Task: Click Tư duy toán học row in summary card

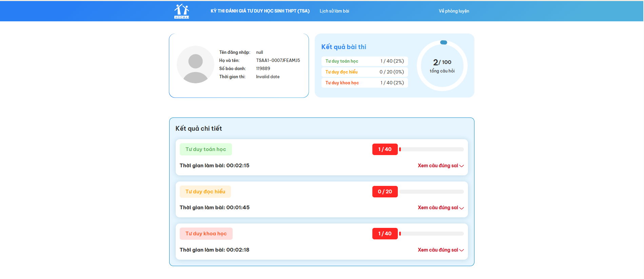Action: pyautogui.click(x=364, y=61)
